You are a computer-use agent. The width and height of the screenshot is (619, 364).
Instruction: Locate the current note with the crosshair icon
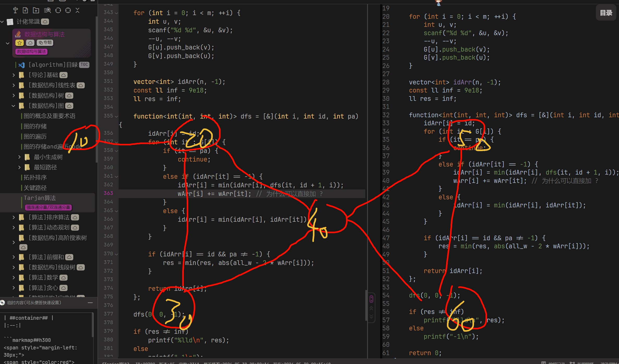coord(68,10)
